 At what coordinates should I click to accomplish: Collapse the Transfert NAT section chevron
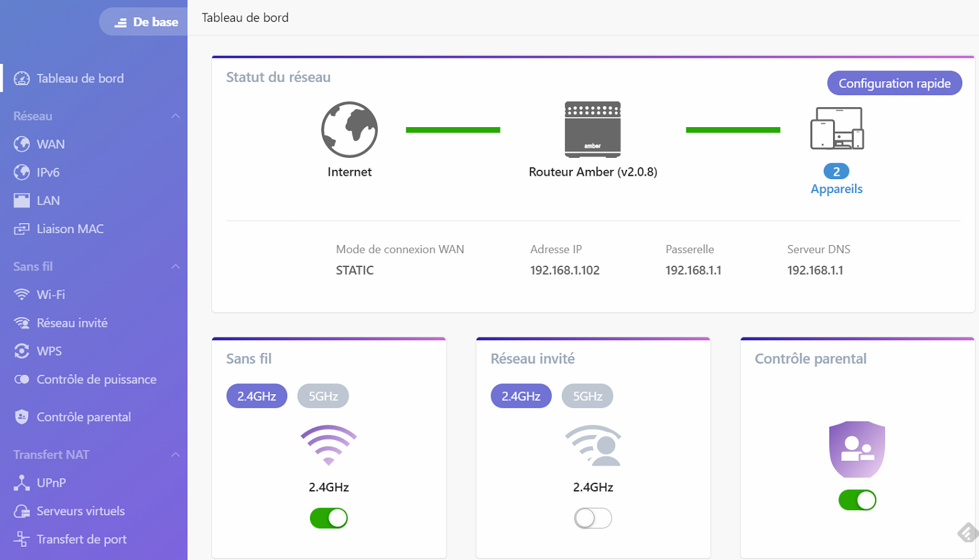[175, 455]
